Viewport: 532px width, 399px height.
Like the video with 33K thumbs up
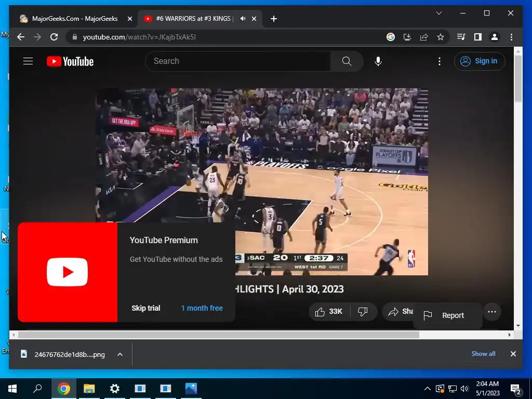click(x=329, y=312)
